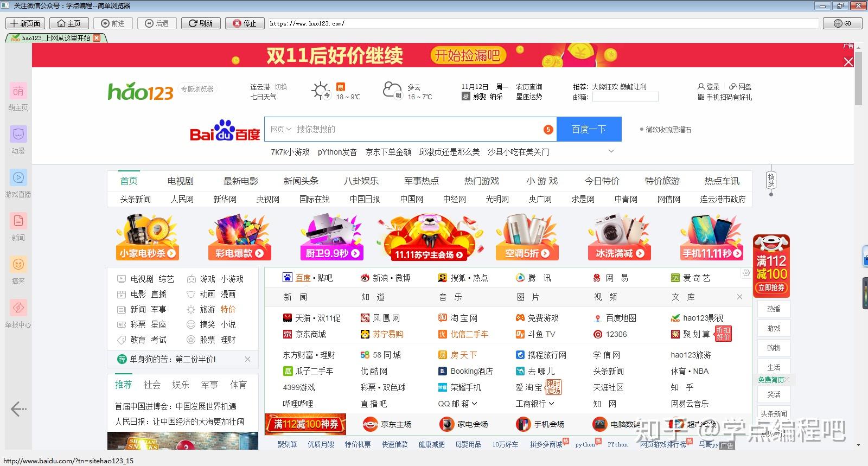This screenshot has height=466, width=868.
Task: Collapse the sidebar with left arrow
Action: [18, 408]
